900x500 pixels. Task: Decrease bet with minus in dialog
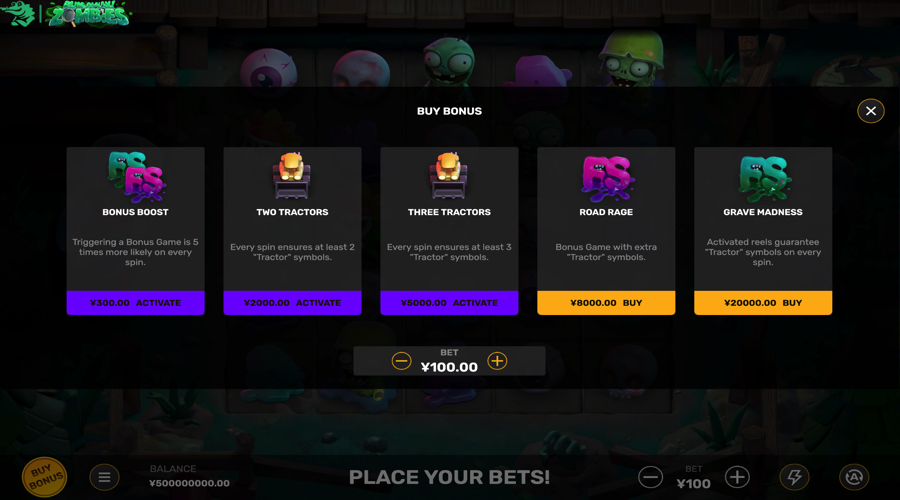(x=401, y=361)
